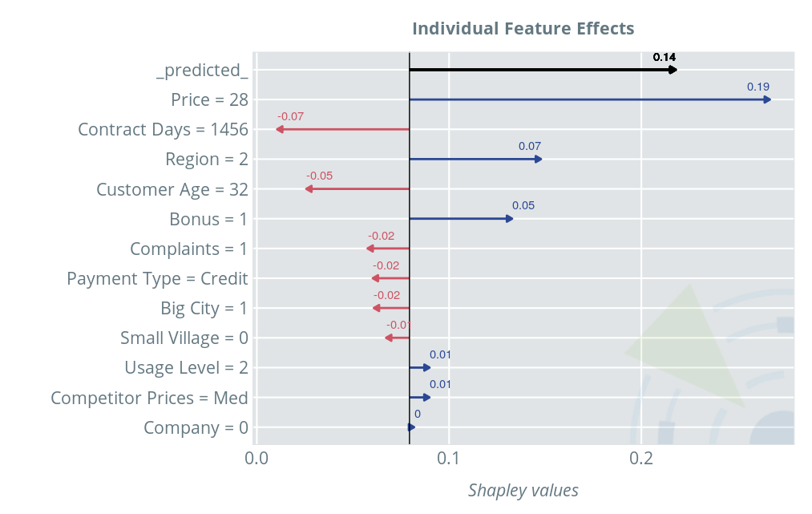The height and width of the screenshot is (514, 812).
Task: Click the black _predicted_ arrow tip
Action: [x=673, y=70]
